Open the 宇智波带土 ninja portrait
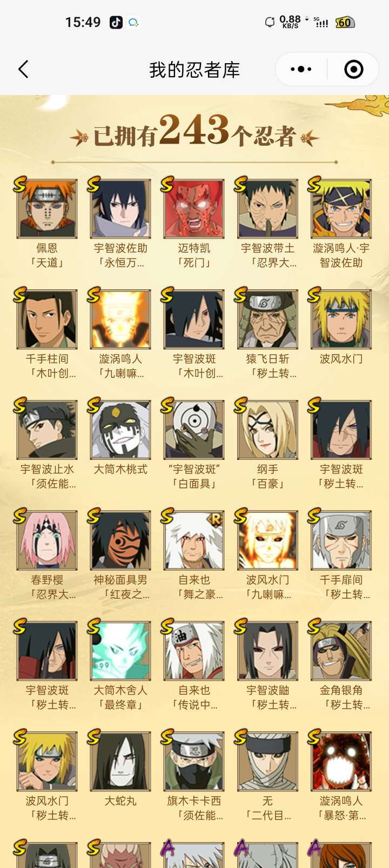The width and height of the screenshot is (389, 868). pos(267,209)
